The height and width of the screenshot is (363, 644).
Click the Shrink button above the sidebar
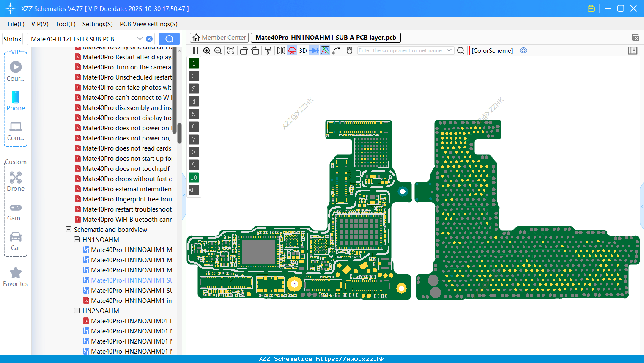point(12,38)
